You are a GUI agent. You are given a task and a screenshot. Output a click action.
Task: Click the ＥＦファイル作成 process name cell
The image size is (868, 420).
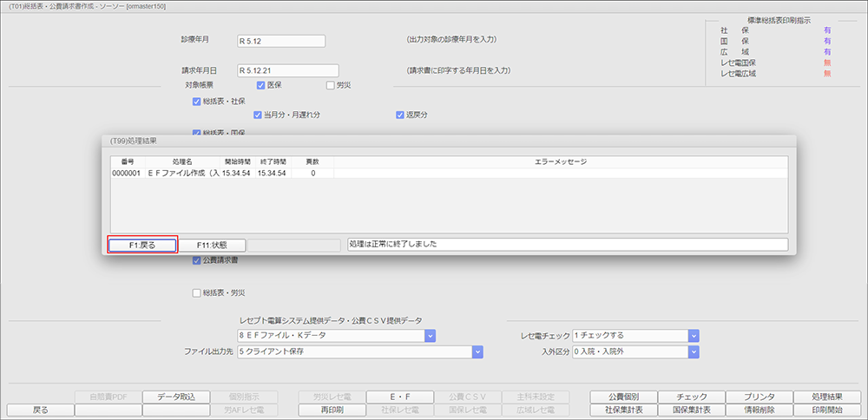coord(181,174)
